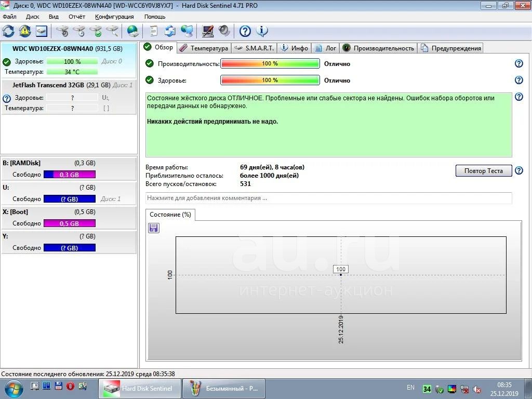Screen dimensions: 532x399
Task: Click the disk with green checkmark icon
Action: point(96,31)
